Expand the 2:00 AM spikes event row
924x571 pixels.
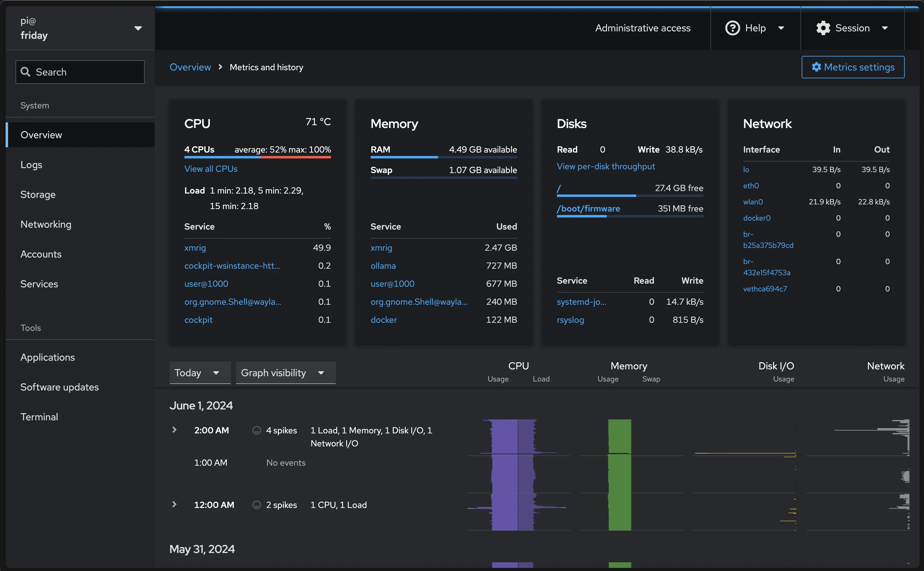(x=174, y=430)
